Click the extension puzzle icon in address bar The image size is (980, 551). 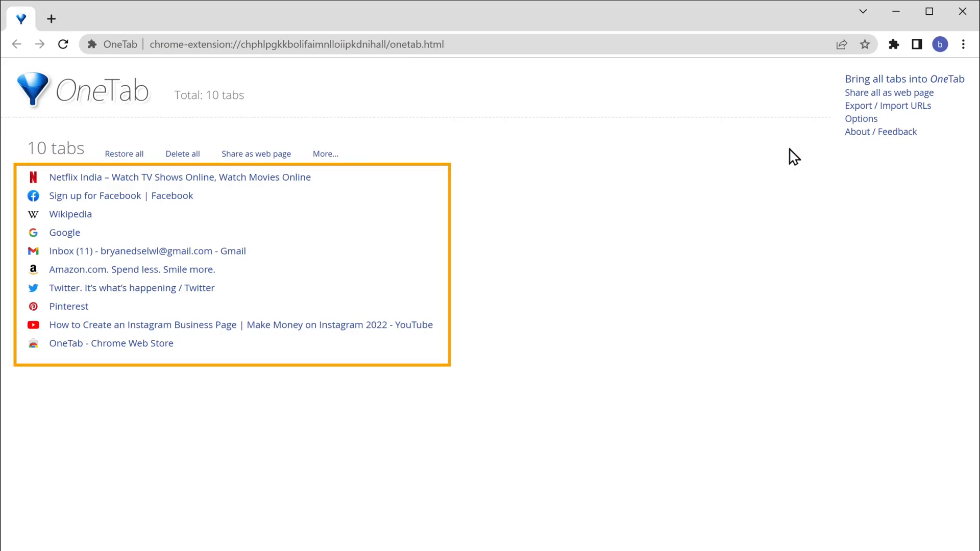[92, 44]
